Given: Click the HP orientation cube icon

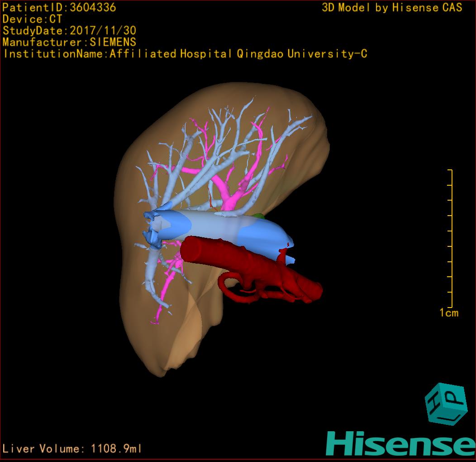Looking at the screenshot, I should (x=446, y=404).
